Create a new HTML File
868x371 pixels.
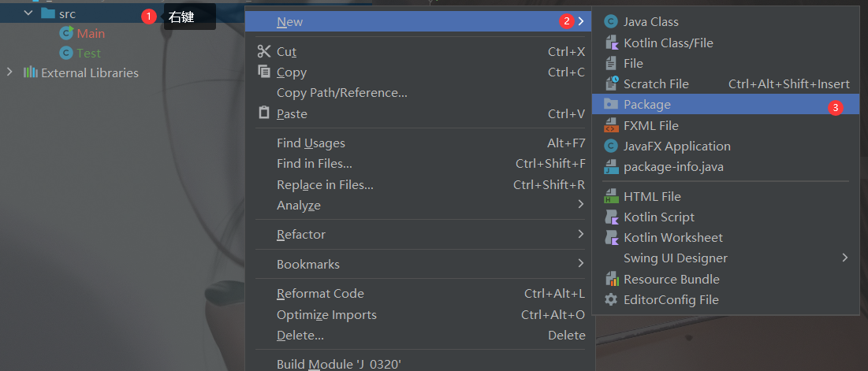pos(726,196)
